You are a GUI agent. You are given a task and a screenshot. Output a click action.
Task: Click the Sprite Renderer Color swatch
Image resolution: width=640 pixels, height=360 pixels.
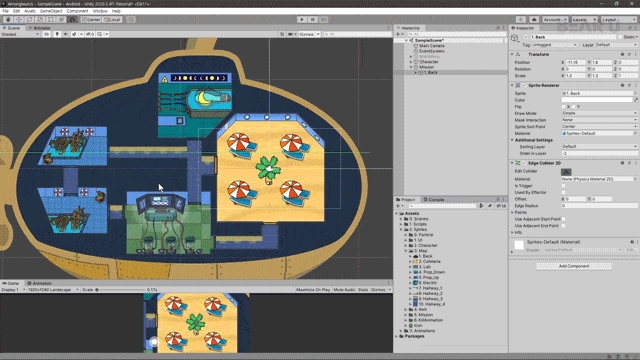pyautogui.click(x=597, y=100)
